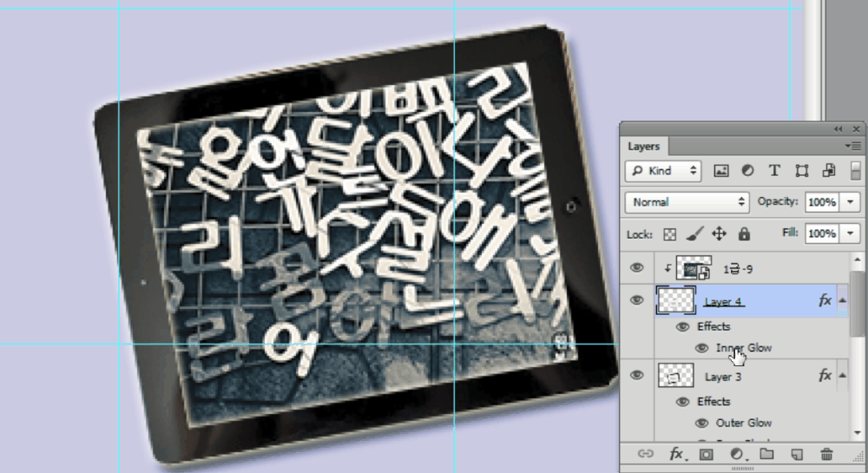The width and height of the screenshot is (868, 473).
Task: Close the Layers panel X button
Action: tap(857, 129)
